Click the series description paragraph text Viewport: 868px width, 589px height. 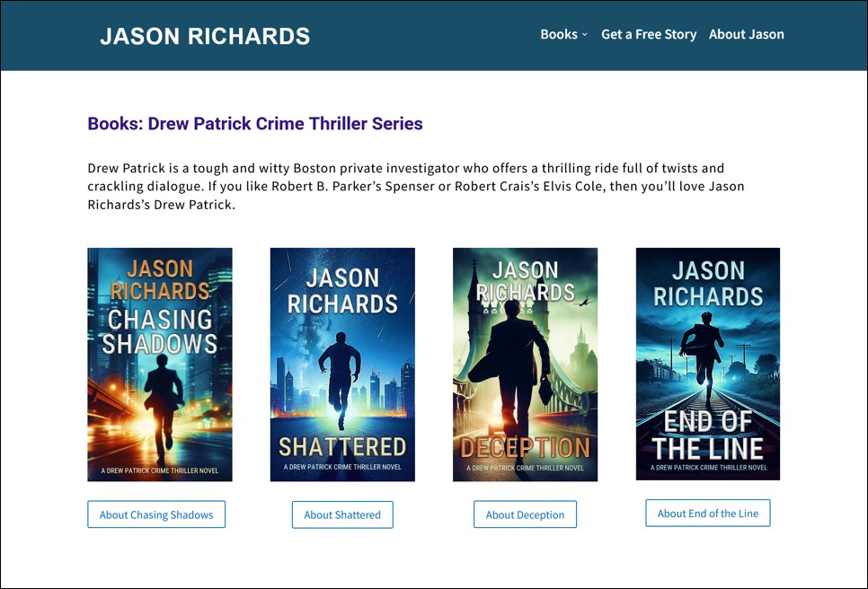[416, 187]
